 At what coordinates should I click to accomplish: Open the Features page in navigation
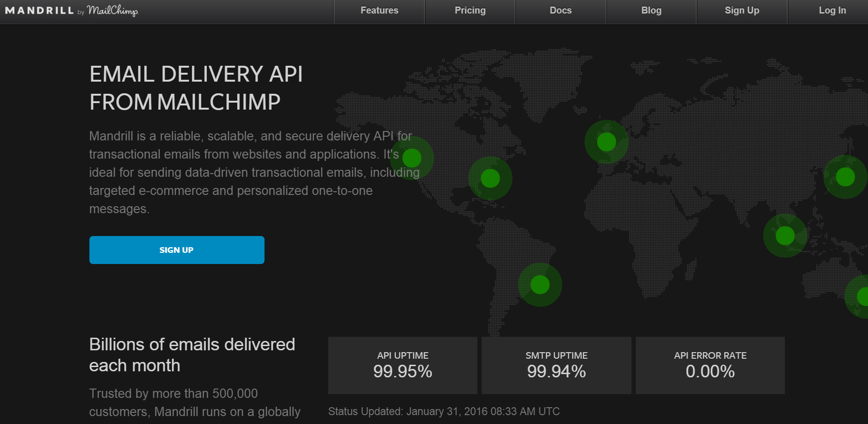pyautogui.click(x=379, y=11)
